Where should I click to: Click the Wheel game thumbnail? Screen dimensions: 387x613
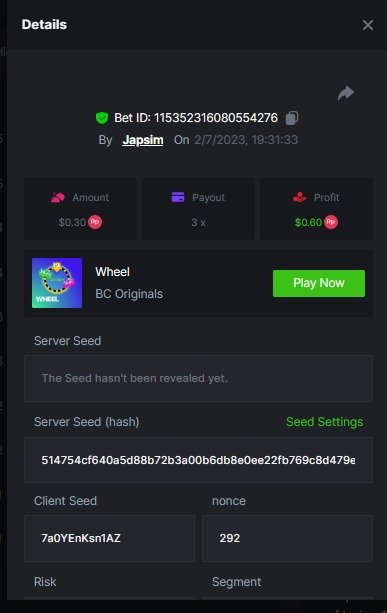click(x=57, y=283)
